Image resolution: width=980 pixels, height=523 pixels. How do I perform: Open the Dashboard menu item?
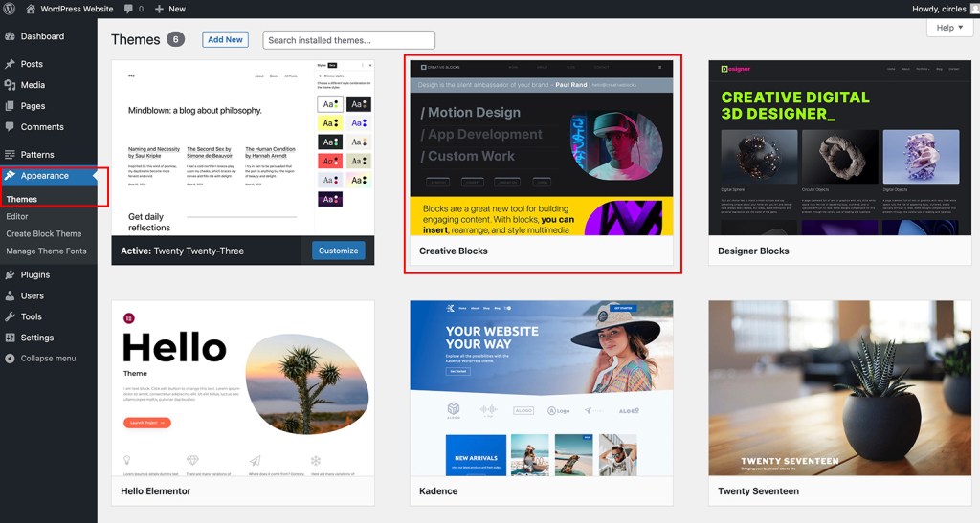(x=42, y=36)
